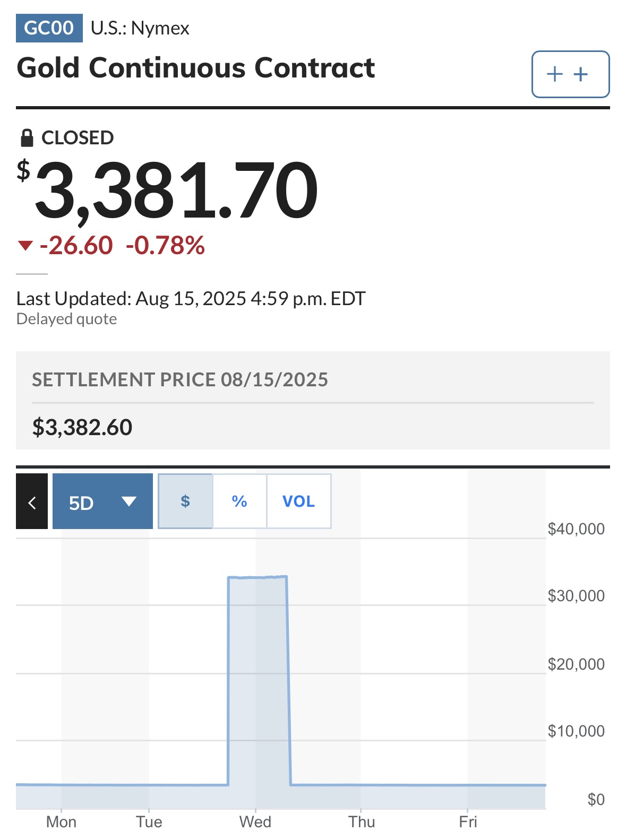Select the Mon marker on chart axis
The height and width of the screenshot is (840, 626).
pyautogui.click(x=61, y=821)
